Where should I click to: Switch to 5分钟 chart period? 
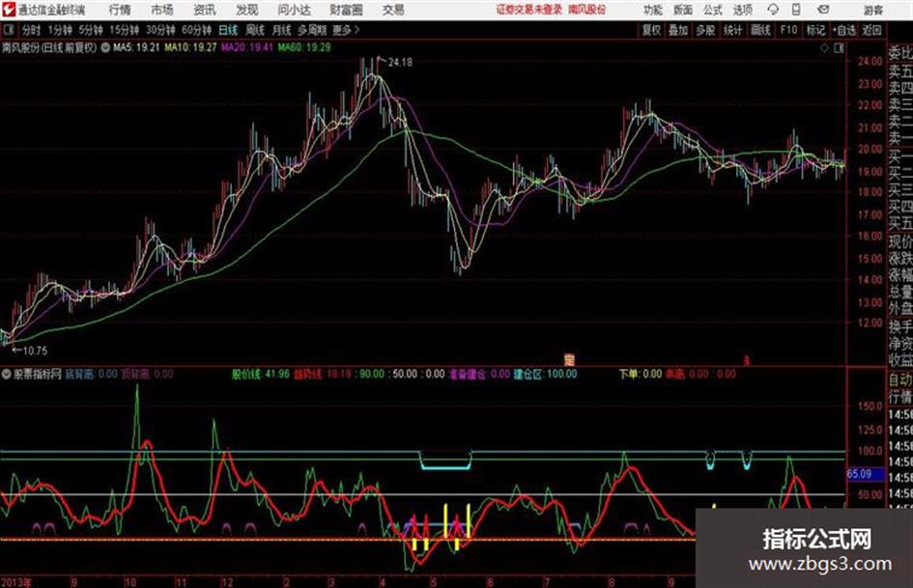tap(90, 30)
